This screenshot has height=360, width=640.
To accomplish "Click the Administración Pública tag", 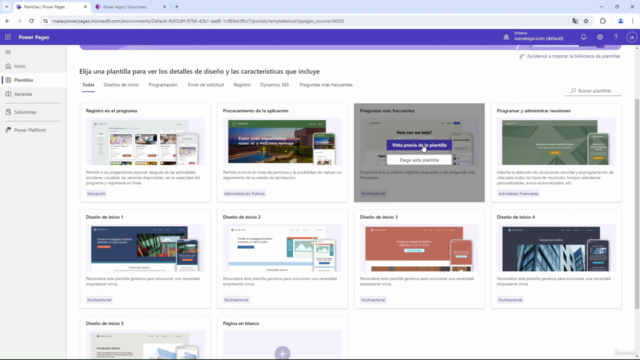I will coord(244,193).
